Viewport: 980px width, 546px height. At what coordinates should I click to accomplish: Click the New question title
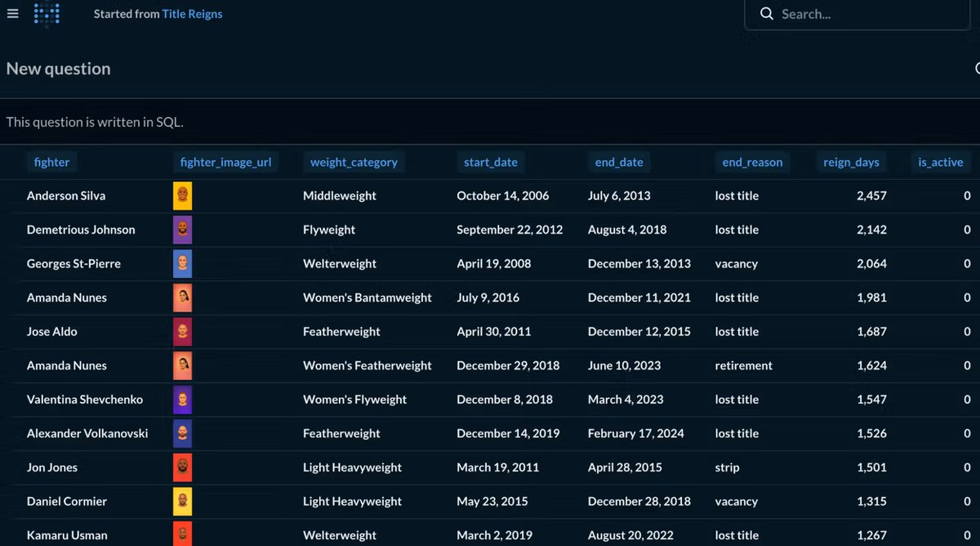58,69
